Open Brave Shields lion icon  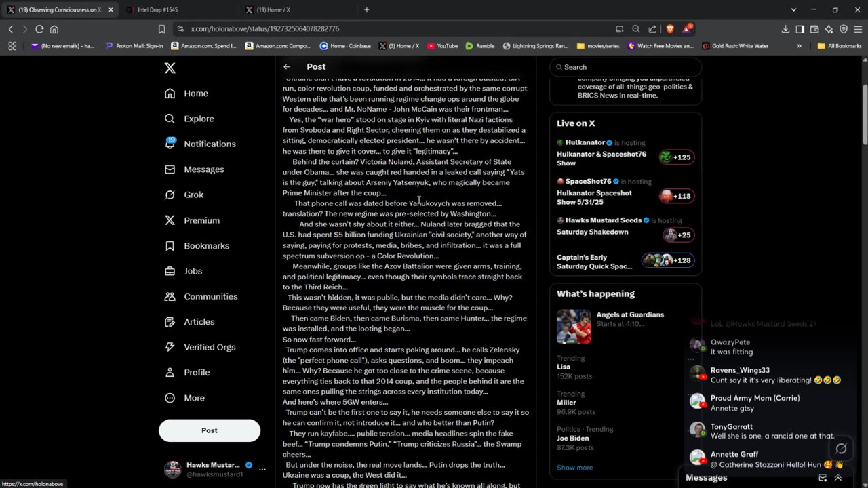pyautogui.click(x=670, y=29)
